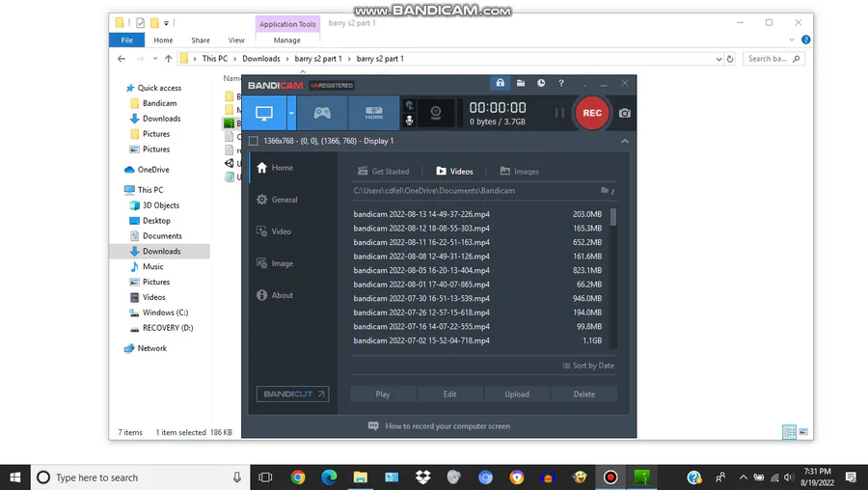
Task: Open Share tab in Explorer ribbon
Action: pos(201,40)
